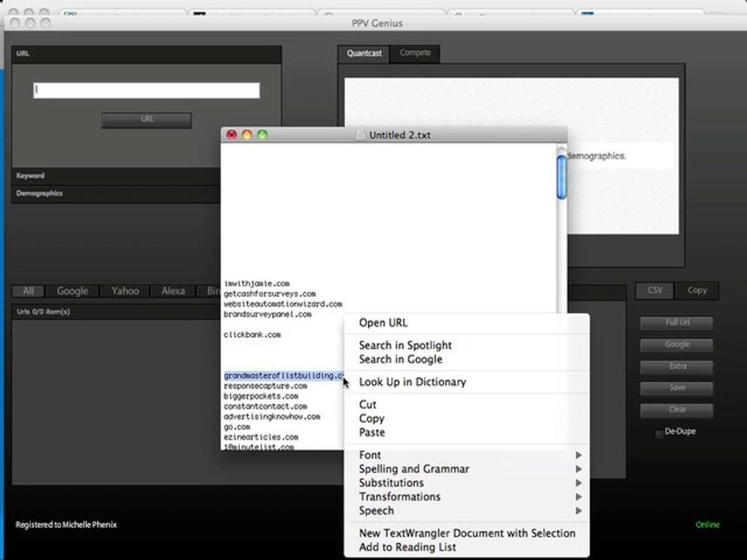Click the responsecapture.com line

point(265,386)
